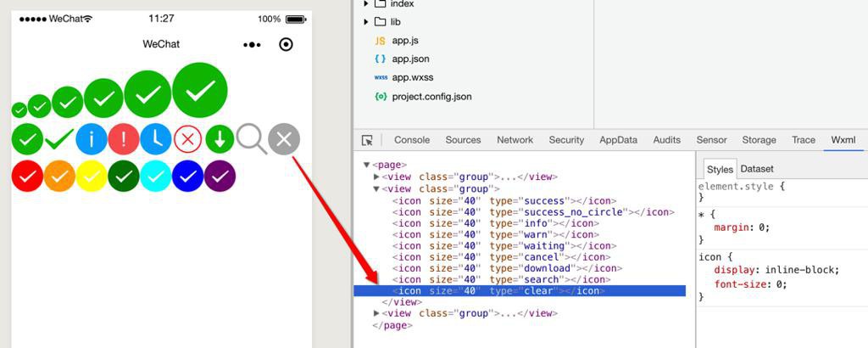This screenshot has width=868, height=348.
Task: Click the blue waiting clock icon
Action: pyautogui.click(x=156, y=138)
